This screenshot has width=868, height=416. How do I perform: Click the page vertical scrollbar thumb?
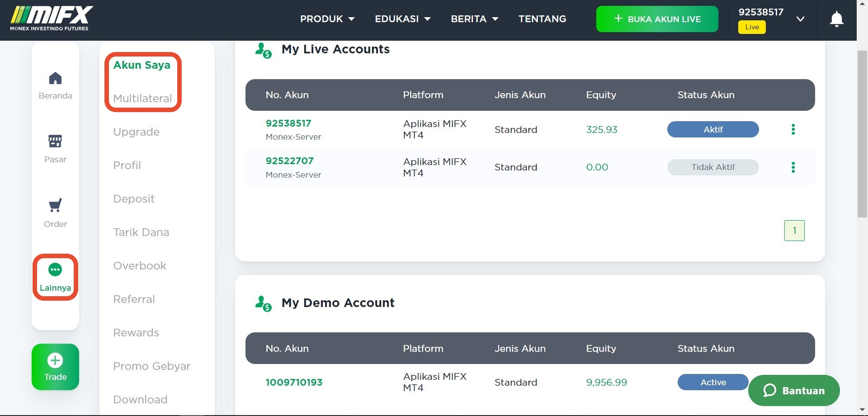point(862,134)
